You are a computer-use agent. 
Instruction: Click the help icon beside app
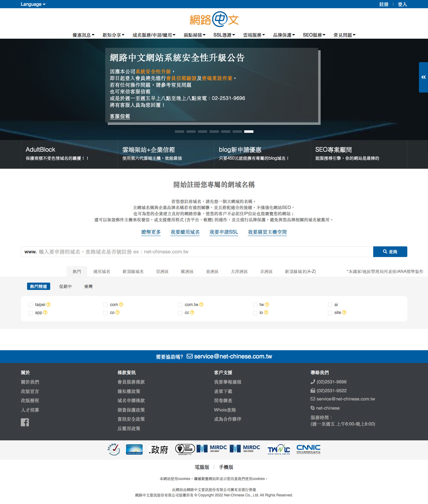[x=45, y=312]
